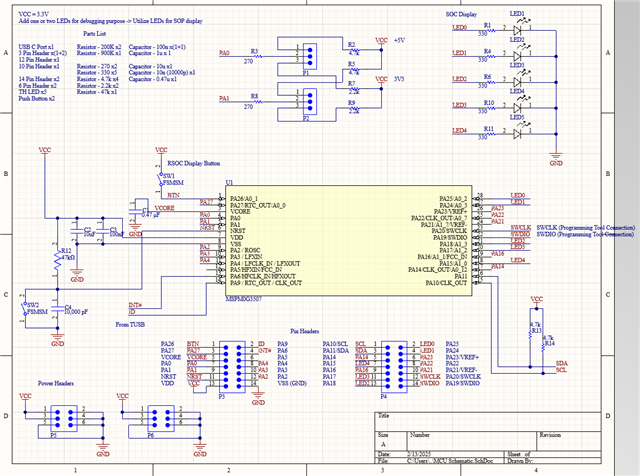
Task: Click the 'SOC Display' label
Action: pos(461,14)
